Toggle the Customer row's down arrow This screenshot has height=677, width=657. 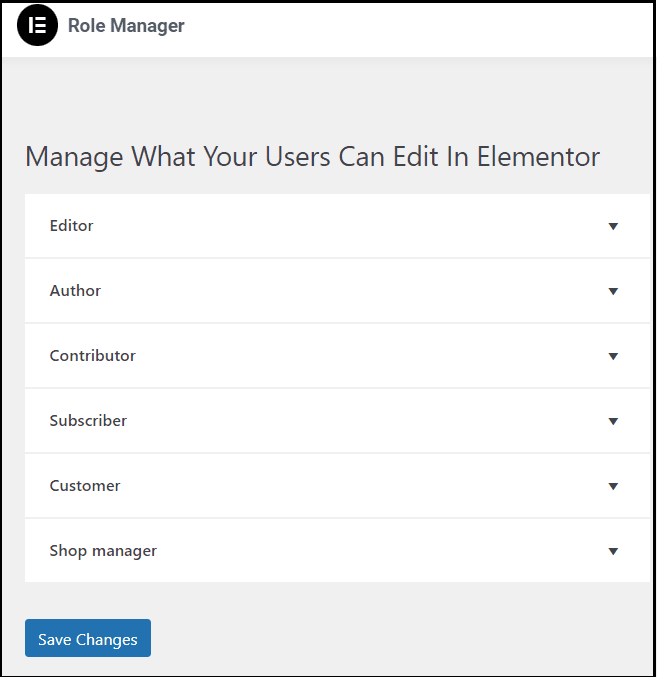pos(613,487)
